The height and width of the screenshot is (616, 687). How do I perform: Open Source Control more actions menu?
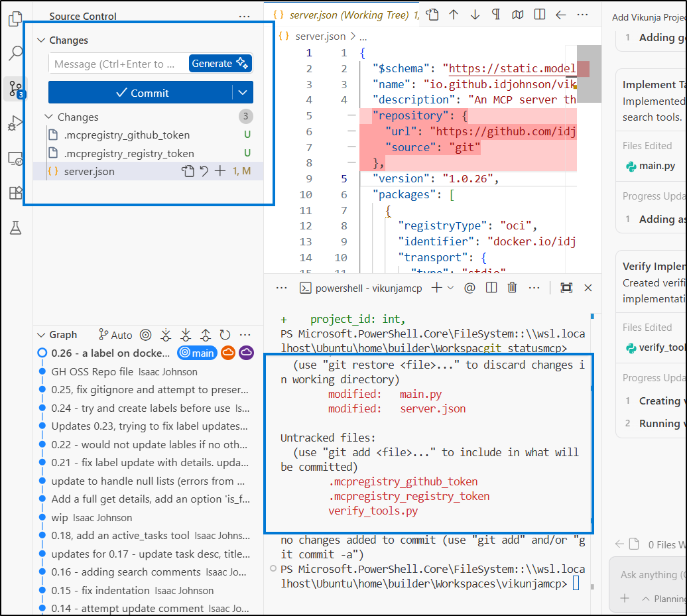click(245, 17)
